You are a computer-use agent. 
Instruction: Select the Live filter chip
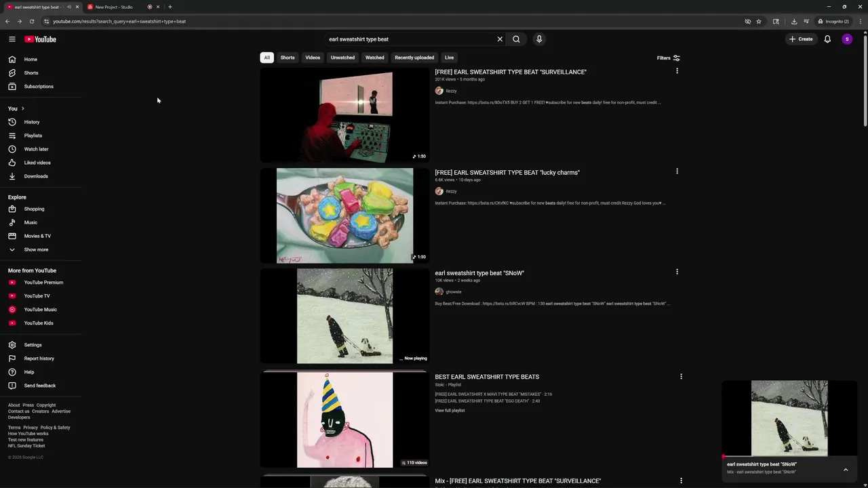[x=449, y=58]
